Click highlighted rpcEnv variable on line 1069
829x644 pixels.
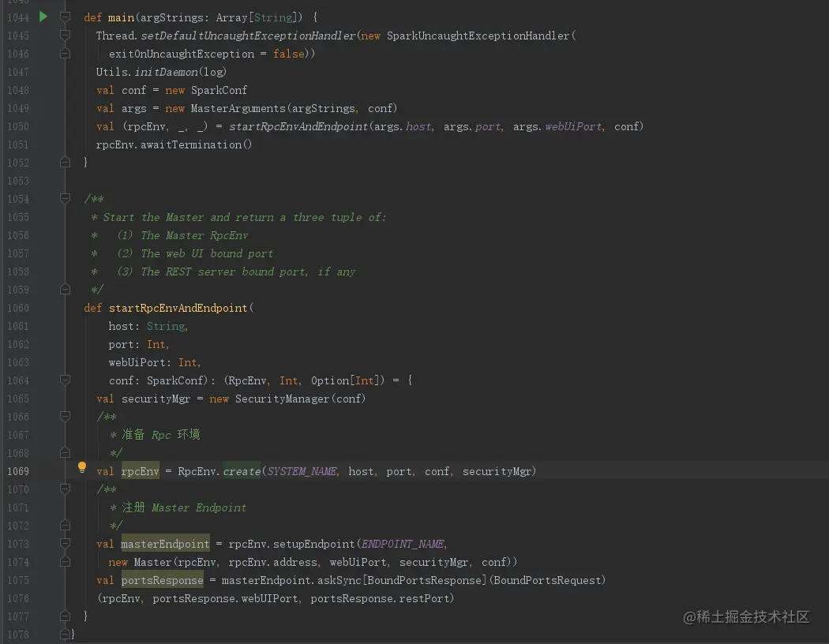(x=140, y=471)
